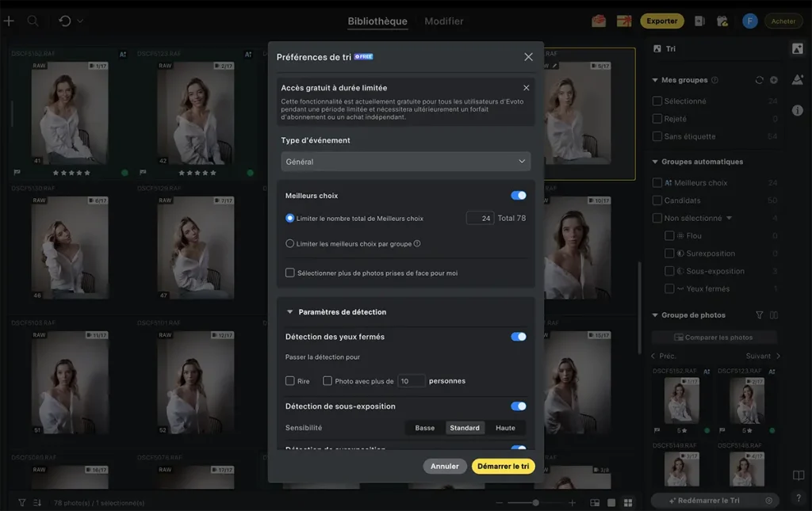Viewport: 812px width, 511px height.
Task: Click the thumbnail zoom slider handle
Action: (535, 503)
